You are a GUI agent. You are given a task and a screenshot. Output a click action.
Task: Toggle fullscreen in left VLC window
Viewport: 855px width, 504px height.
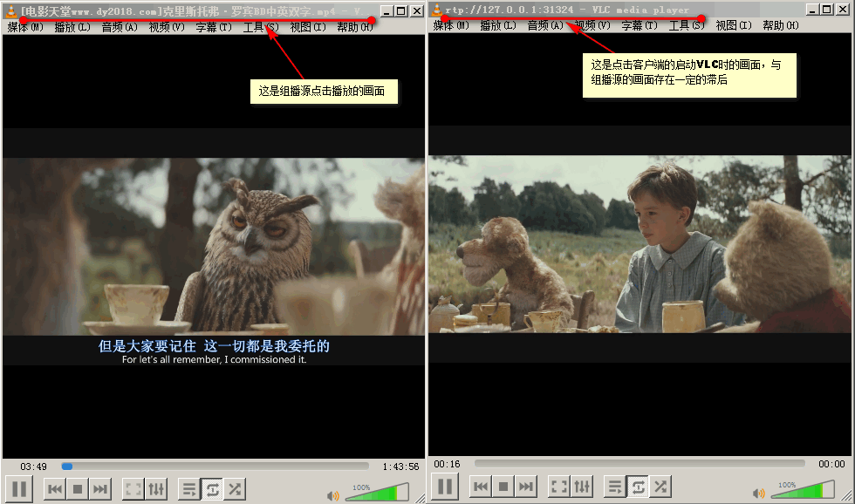tap(133, 489)
